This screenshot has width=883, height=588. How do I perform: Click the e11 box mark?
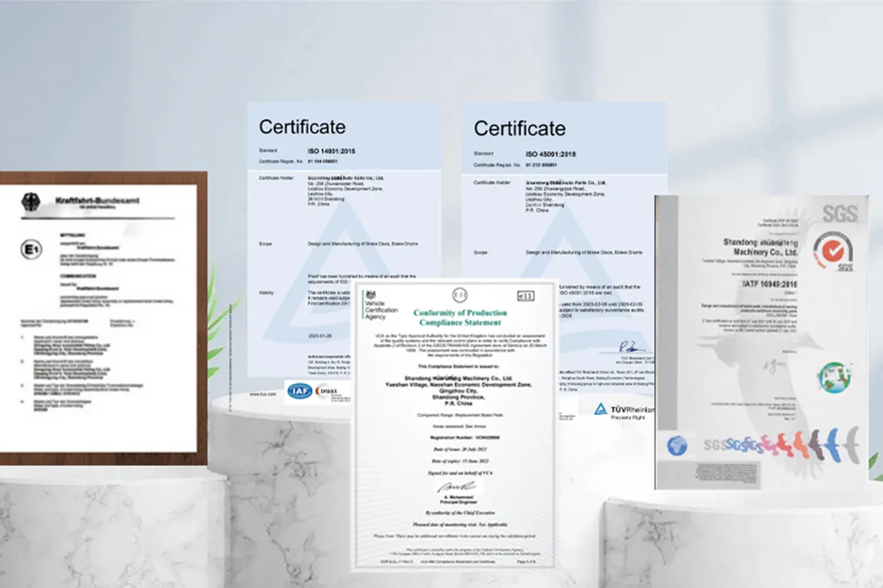click(x=525, y=296)
